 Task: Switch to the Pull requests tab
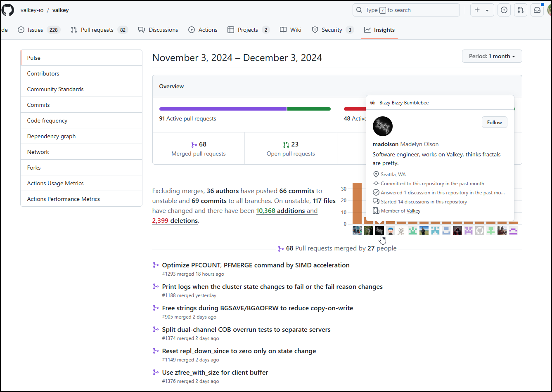point(99,30)
